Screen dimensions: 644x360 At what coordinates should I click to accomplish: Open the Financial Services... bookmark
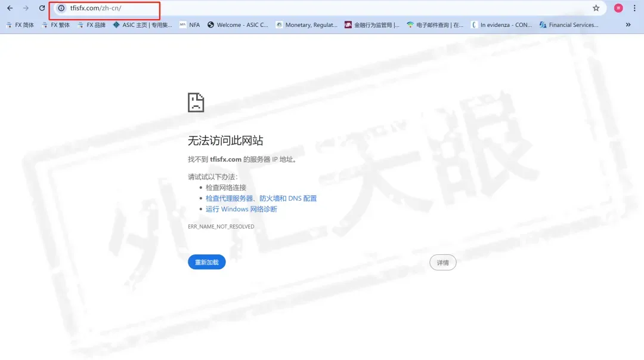[x=569, y=24]
